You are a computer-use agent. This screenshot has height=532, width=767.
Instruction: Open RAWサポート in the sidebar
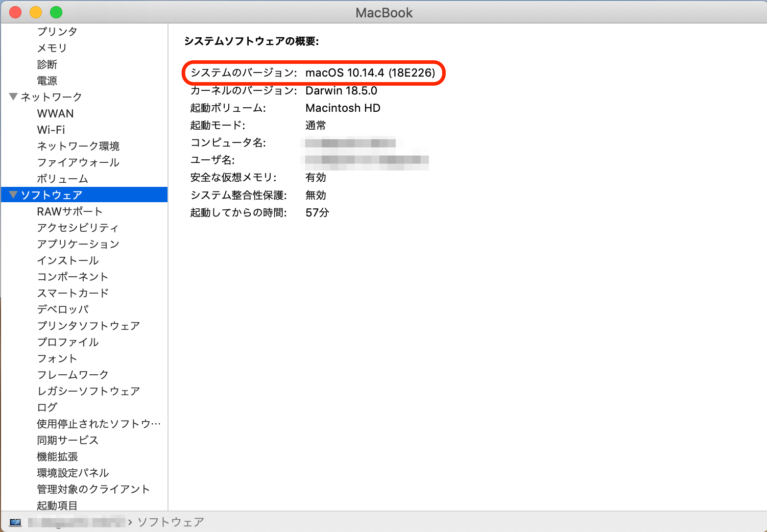pyautogui.click(x=70, y=211)
